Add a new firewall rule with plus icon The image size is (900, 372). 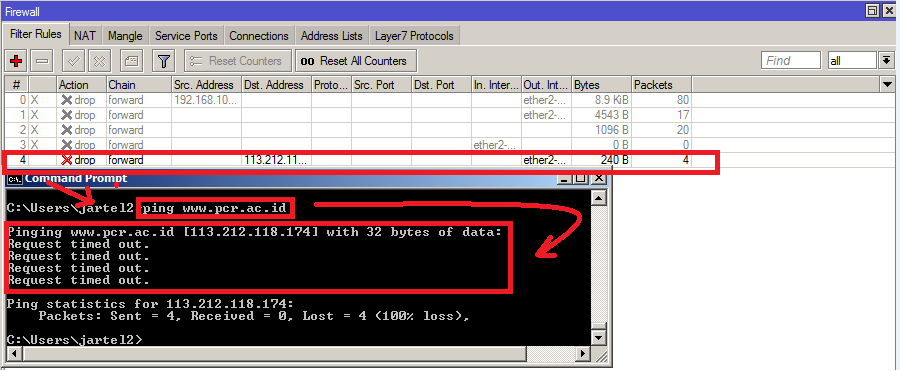click(x=16, y=61)
